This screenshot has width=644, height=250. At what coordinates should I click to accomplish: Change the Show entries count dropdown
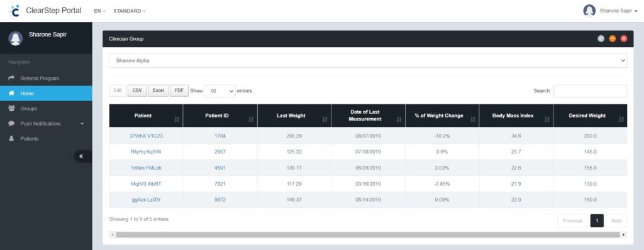tap(219, 91)
